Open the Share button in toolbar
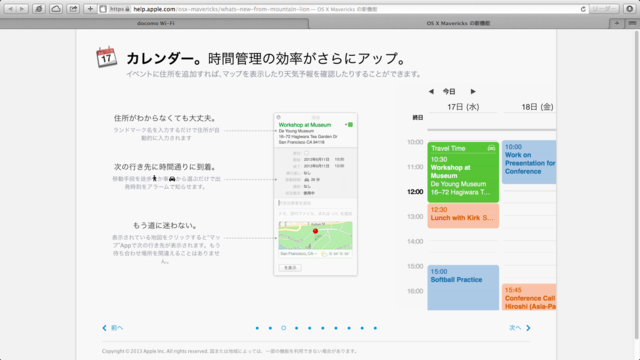Viewport: 640px width, 360px height. tap(73, 9)
